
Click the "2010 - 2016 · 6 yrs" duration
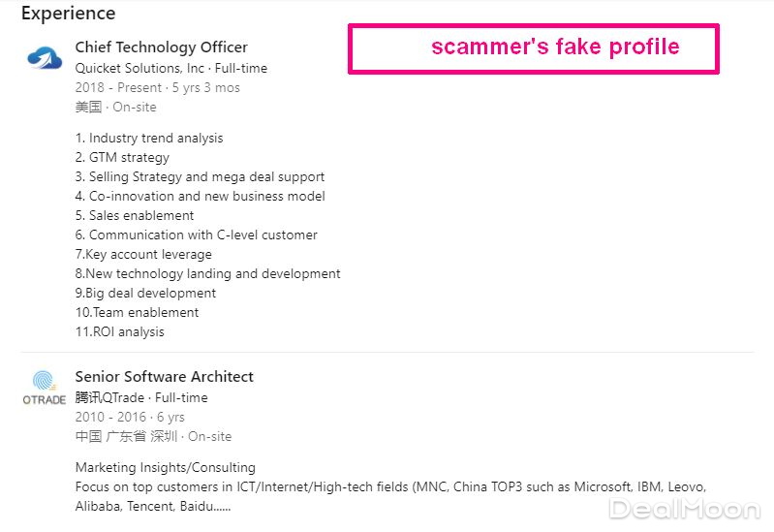click(129, 417)
